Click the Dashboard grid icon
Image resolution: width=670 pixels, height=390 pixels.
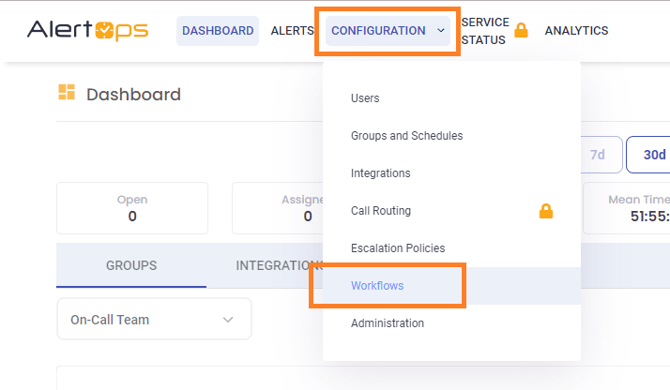[x=67, y=92]
